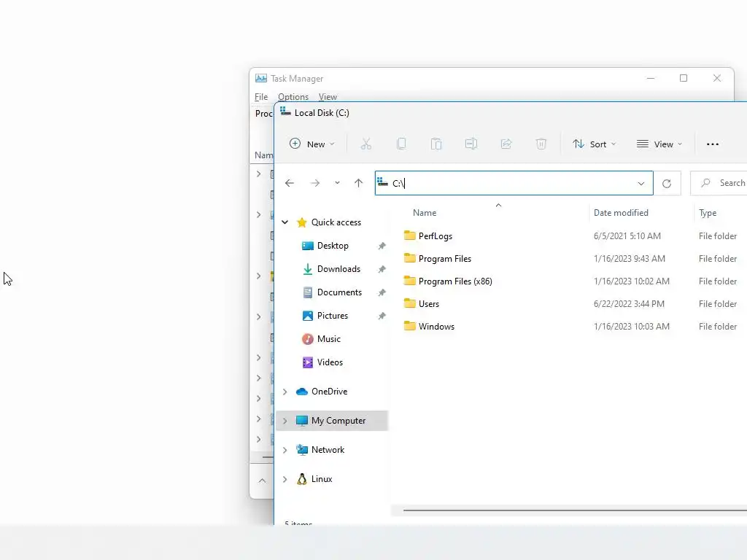Click the PerfLogs folder icon
This screenshot has width=747, height=560.
pos(409,236)
